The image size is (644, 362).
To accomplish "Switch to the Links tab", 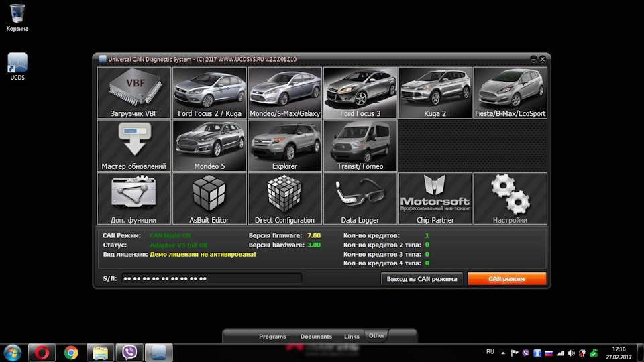I will [352, 336].
